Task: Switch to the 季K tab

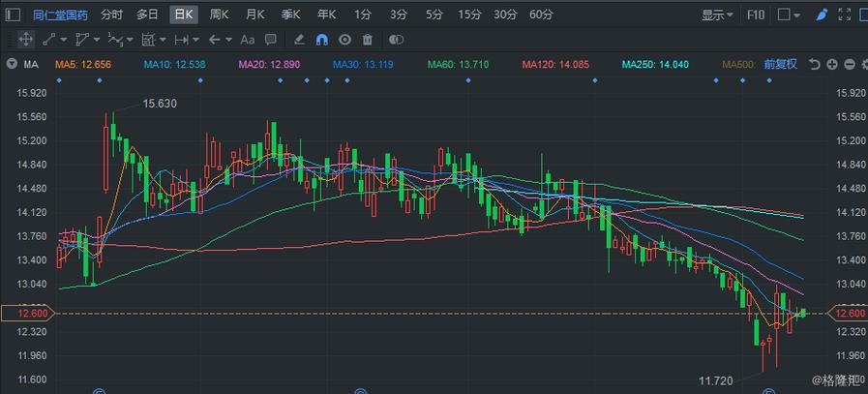Action: click(x=290, y=15)
